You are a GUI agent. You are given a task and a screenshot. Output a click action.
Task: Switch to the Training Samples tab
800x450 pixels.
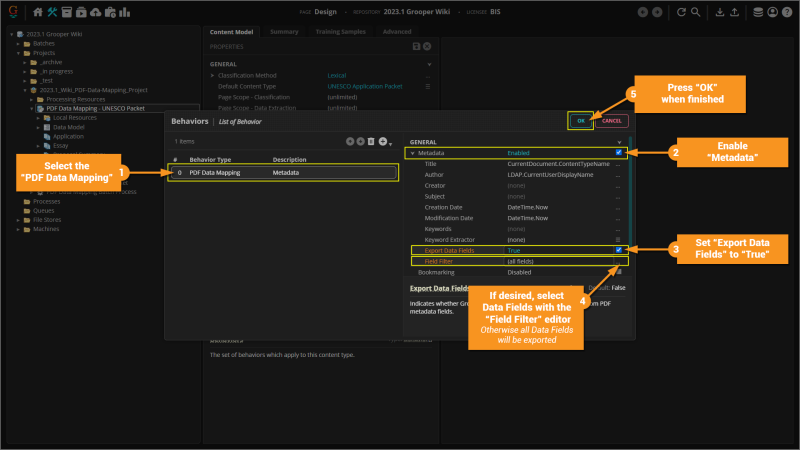(340, 32)
